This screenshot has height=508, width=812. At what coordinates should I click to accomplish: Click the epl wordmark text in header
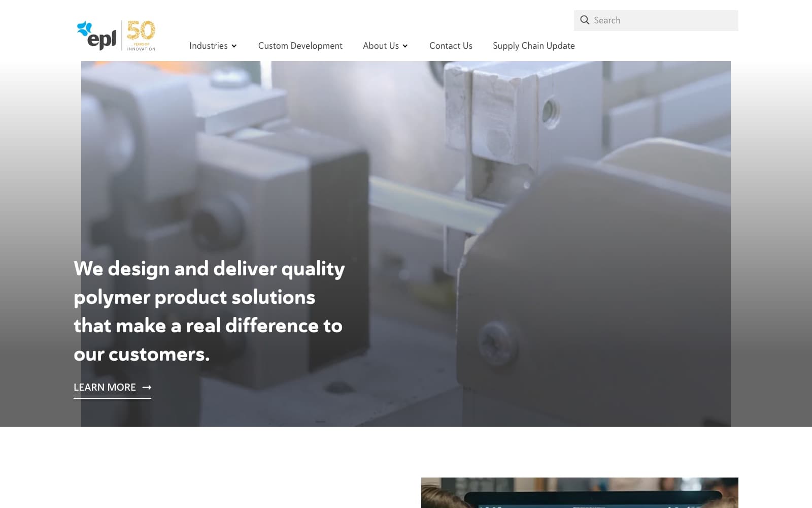click(102, 39)
